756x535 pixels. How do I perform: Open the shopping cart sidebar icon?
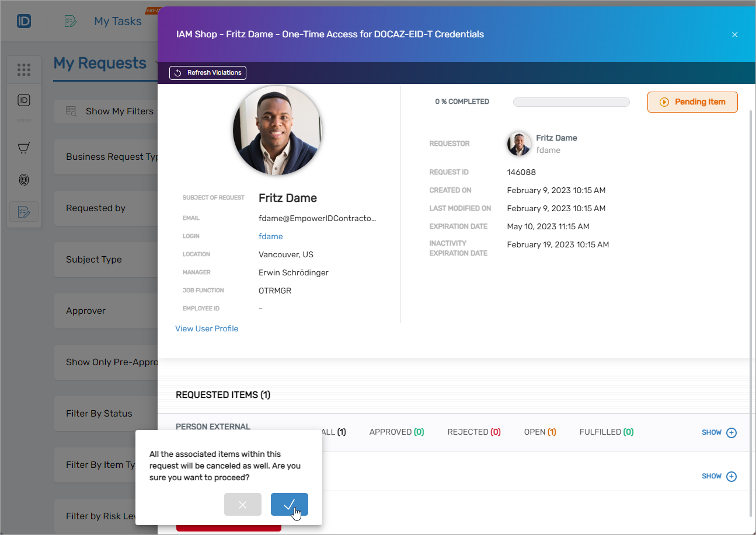pyautogui.click(x=24, y=148)
